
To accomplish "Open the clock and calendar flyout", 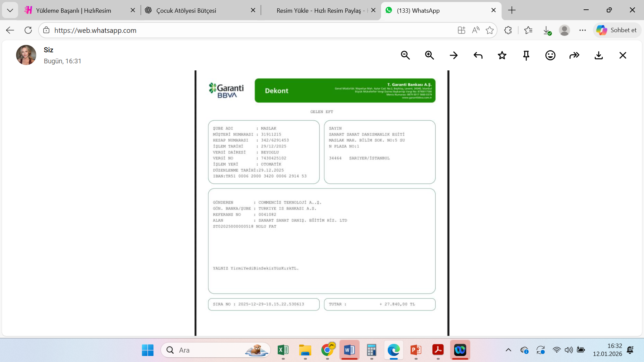I will 607,350.
